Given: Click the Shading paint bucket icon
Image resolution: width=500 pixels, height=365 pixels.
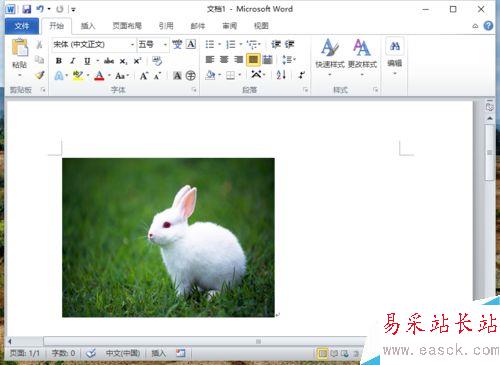Looking at the screenshot, I should 210,75.
